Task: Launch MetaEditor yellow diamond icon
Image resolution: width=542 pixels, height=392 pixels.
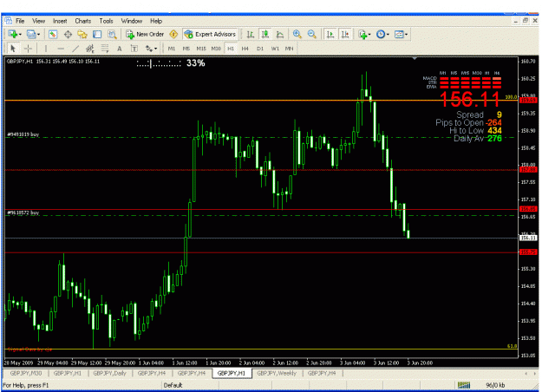Action: 173,34
